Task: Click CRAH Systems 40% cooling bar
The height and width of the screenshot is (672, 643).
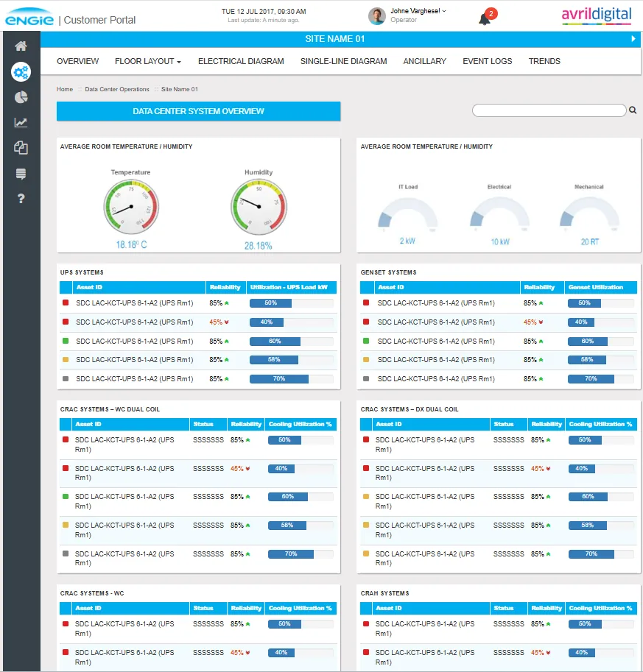Action: point(582,652)
